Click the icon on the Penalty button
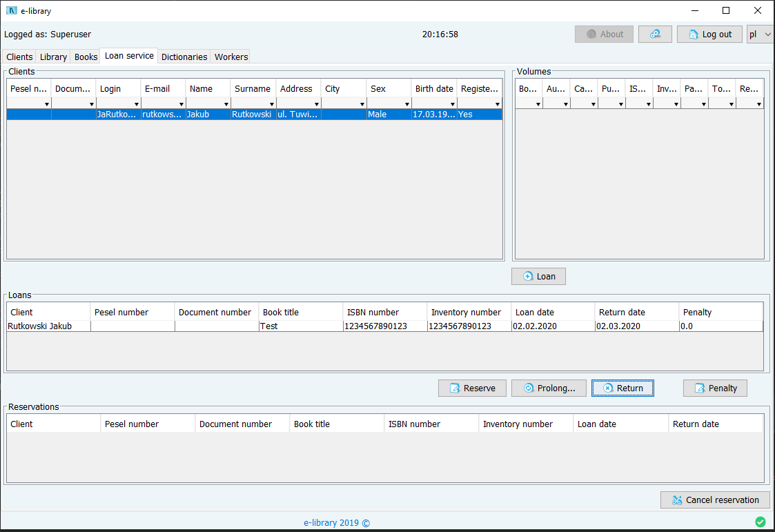This screenshot has height=532, width=775. click(x=698, y=388)
